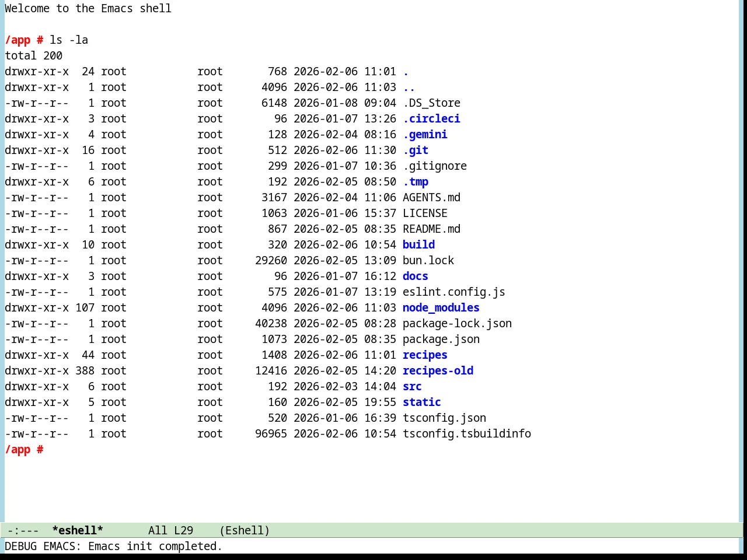Click the .tmp directory name
Viewport: 747px width, 560px height.
tap(416, 181)
